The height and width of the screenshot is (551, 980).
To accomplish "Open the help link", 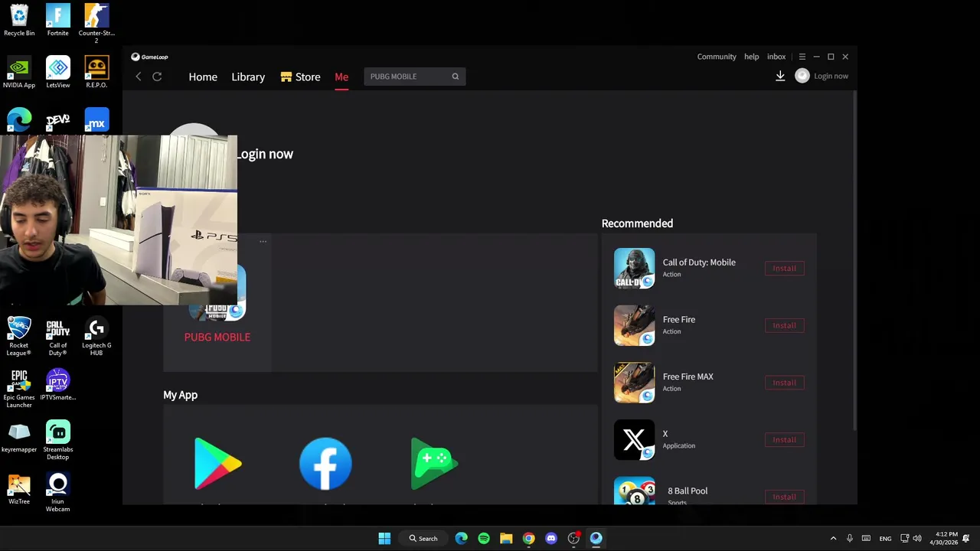I will click(752, 57).
